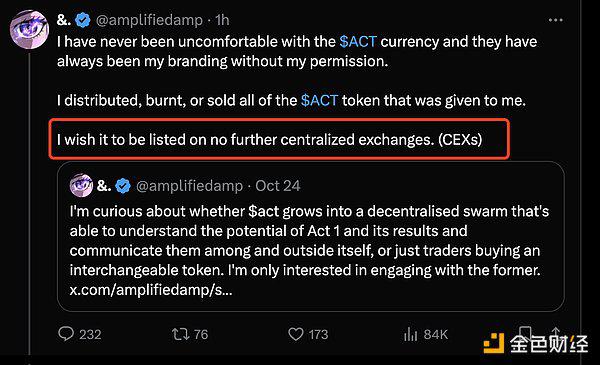Open the x.com/amplifiedamp/s... link
This screenshot has width=600, height=365.
pos(151,290)
